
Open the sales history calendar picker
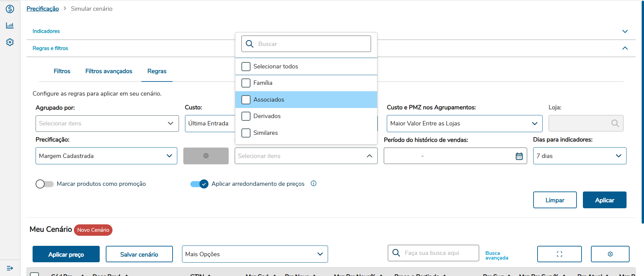[519, 156]
